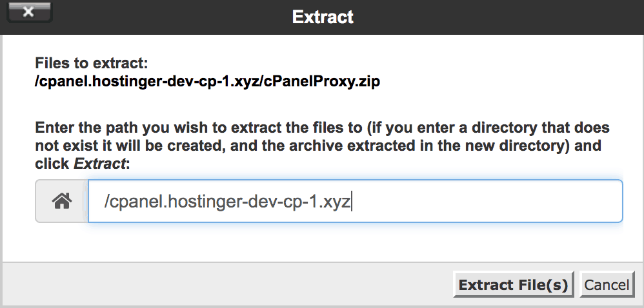
Task: Click the '/cpanel.hostinger-dev-cp-1.xyz' text inside the input
Action: coord(226,202)
